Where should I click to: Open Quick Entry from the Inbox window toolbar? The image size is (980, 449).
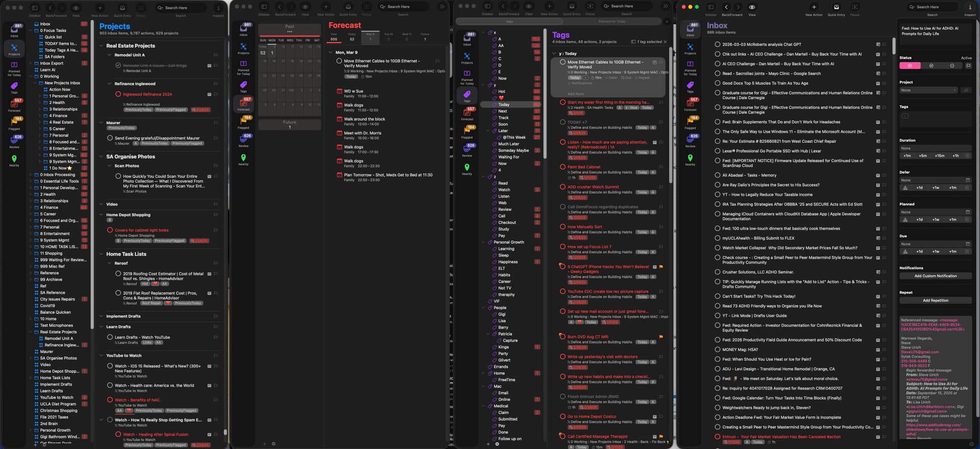click(836, 7)
